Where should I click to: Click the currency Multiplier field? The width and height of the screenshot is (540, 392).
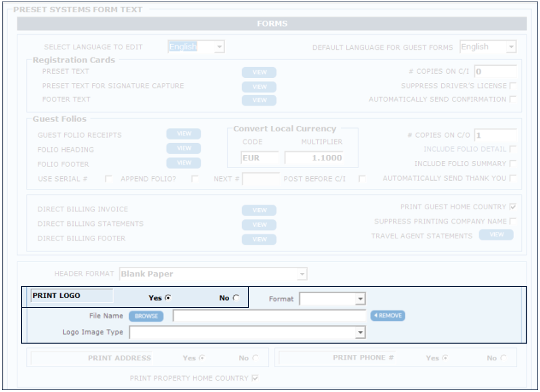(314, 158)
